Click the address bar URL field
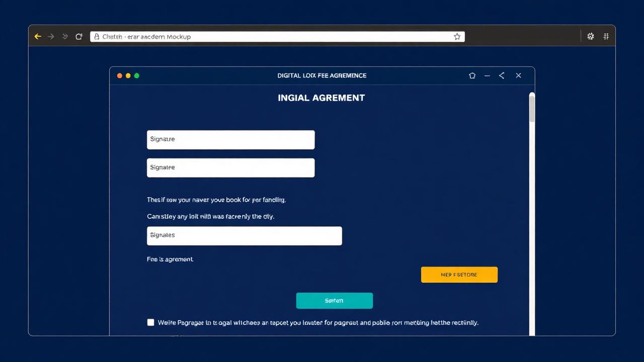Image resolution: width=644 pixels, height=362 pixels. (x=277, y=37)
